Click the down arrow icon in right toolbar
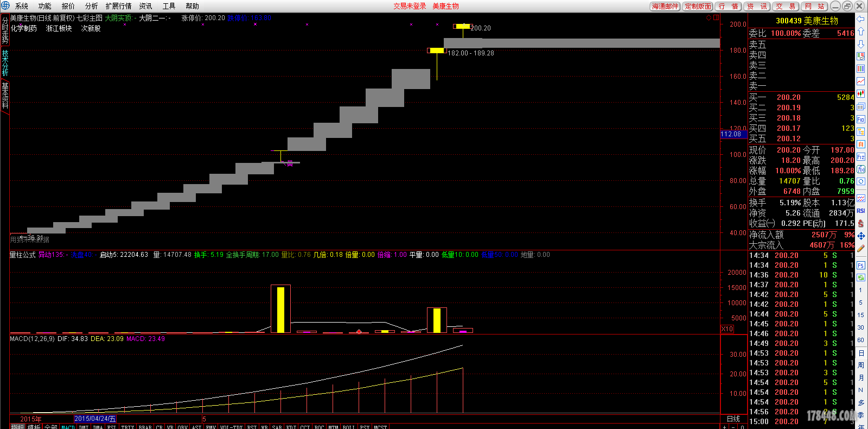Screen dimensions: 868x429 861,43
